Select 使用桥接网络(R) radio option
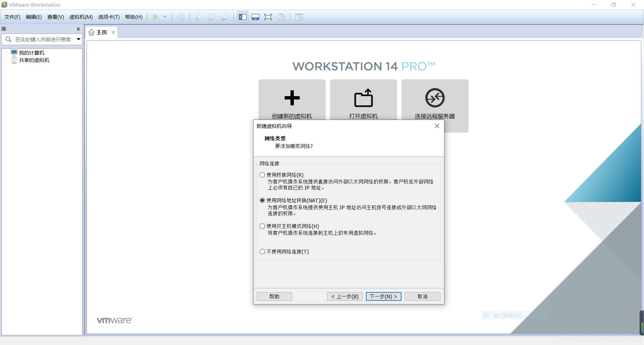Screen dimensions: 644x345 (x=262, y=175)
